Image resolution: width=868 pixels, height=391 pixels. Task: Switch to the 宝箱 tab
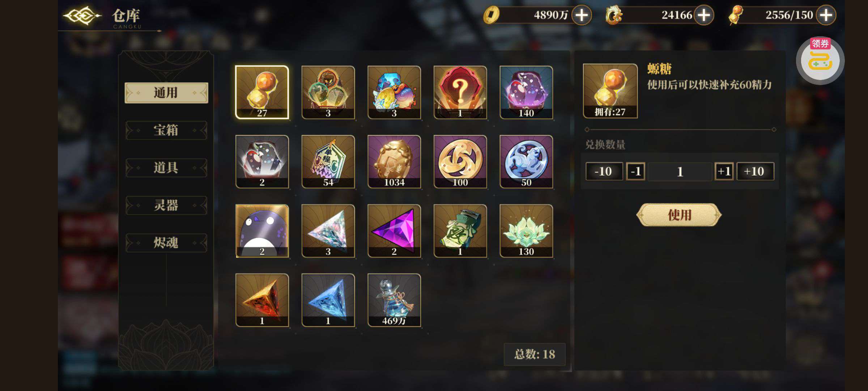point(166,130)
